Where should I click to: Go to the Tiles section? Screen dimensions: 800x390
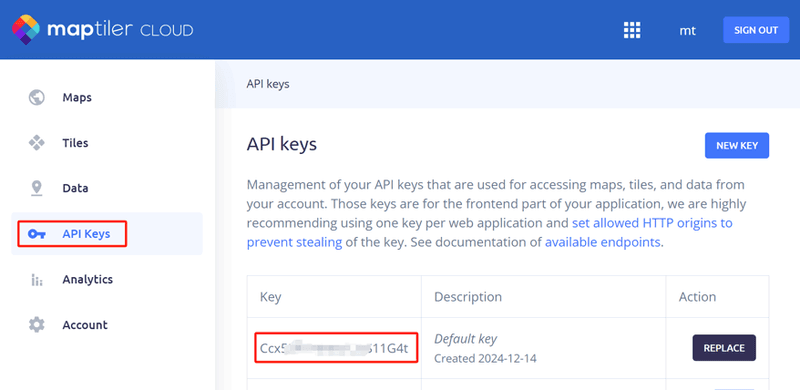[x=76, y=143]
